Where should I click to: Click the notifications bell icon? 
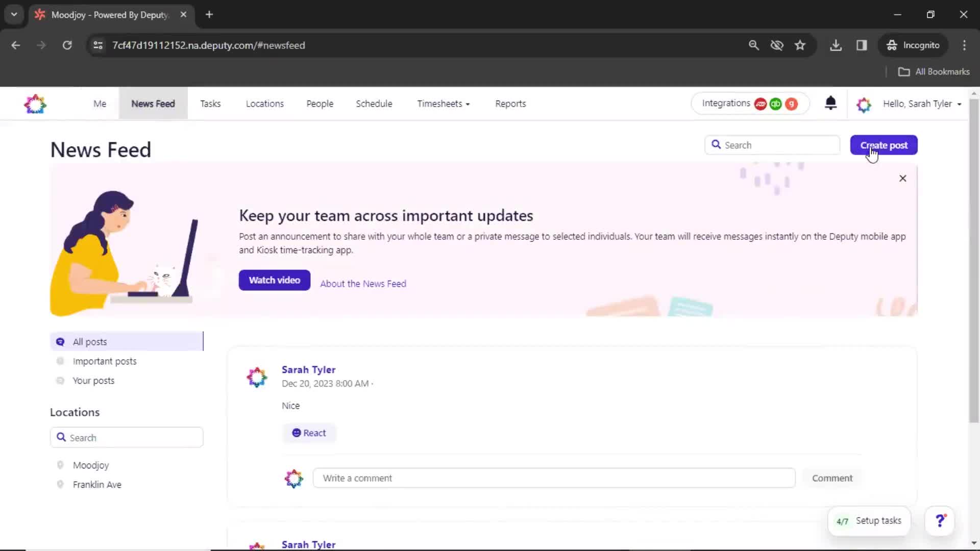tap(830, 104)
